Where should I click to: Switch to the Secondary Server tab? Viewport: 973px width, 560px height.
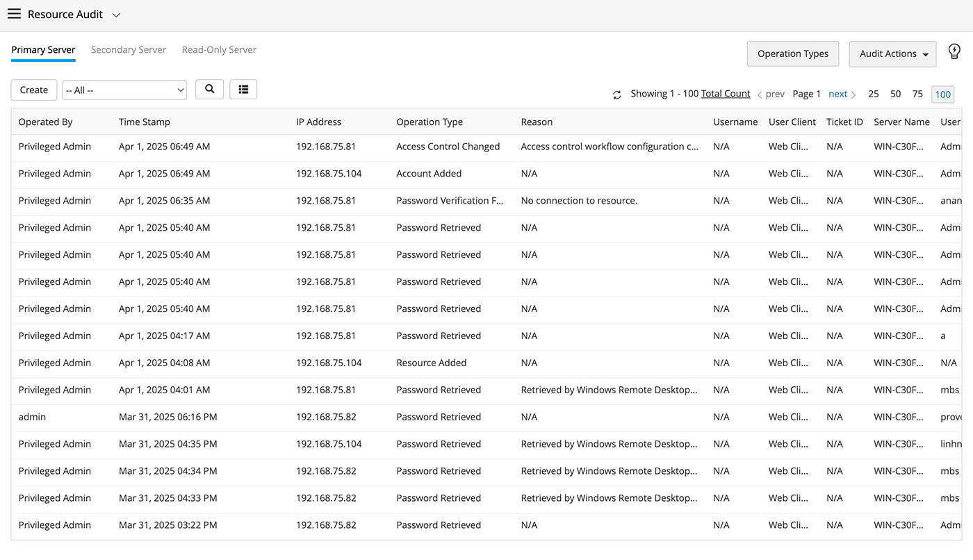129,50
